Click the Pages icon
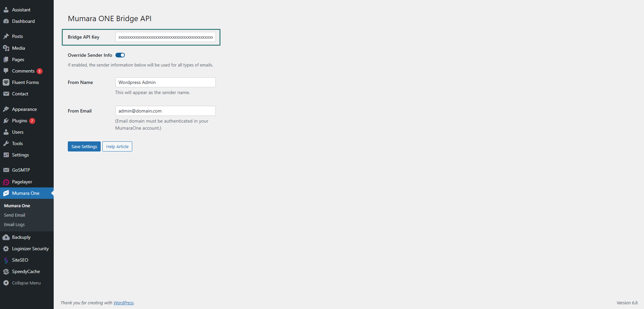 (x=6, y=59)
